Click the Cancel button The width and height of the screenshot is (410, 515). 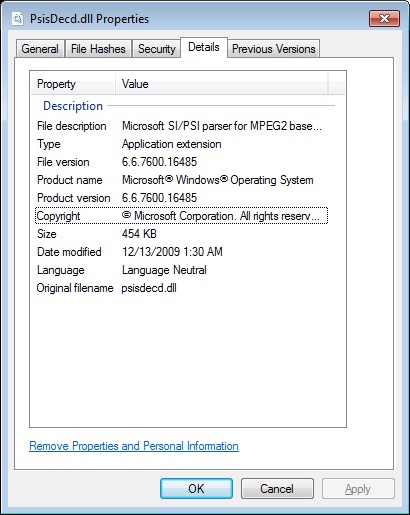point(277,489)
